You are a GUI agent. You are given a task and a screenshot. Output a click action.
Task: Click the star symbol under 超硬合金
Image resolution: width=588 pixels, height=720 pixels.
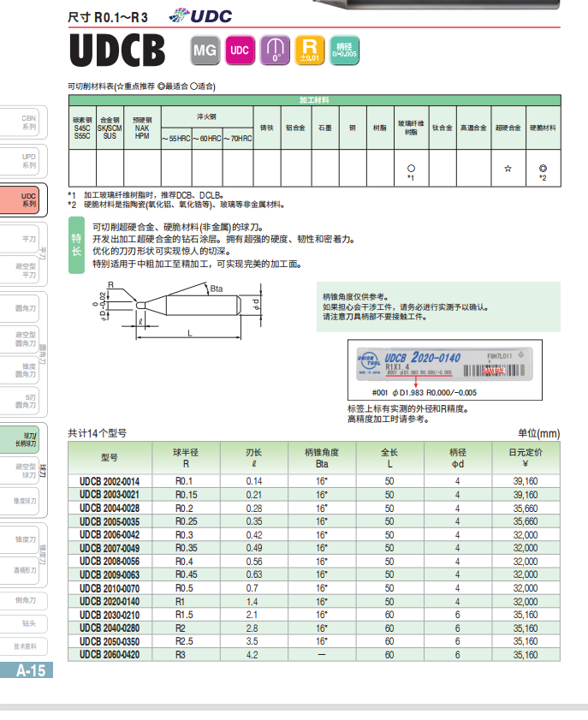coord(508,169)
